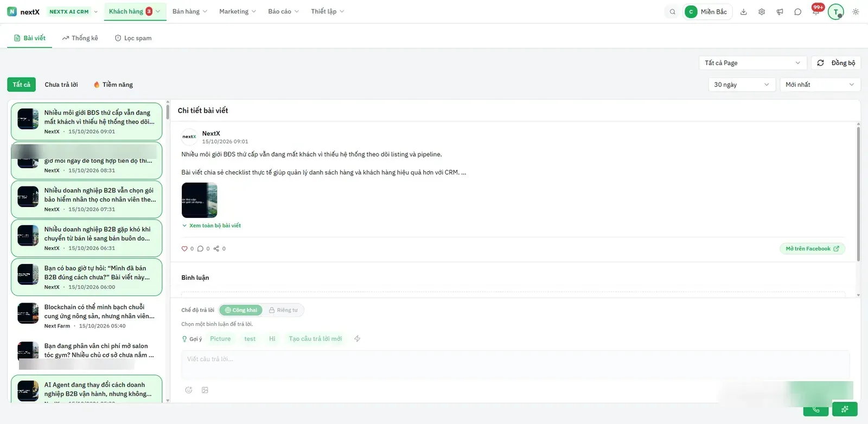This screenshot has width=868, height=424.
Task: Filter posts by Tất cả
Action: [22, 85]
